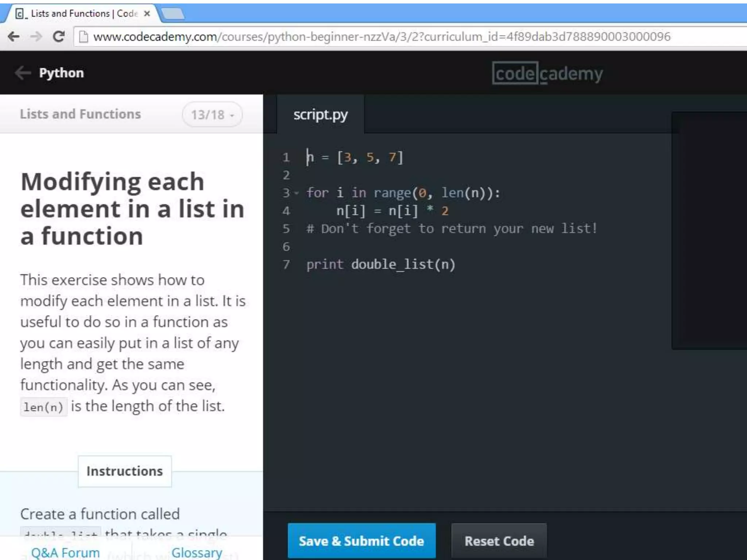Open the Q&A Forum link
Viewport: 747px width, 560px height.
pos(66,552)
